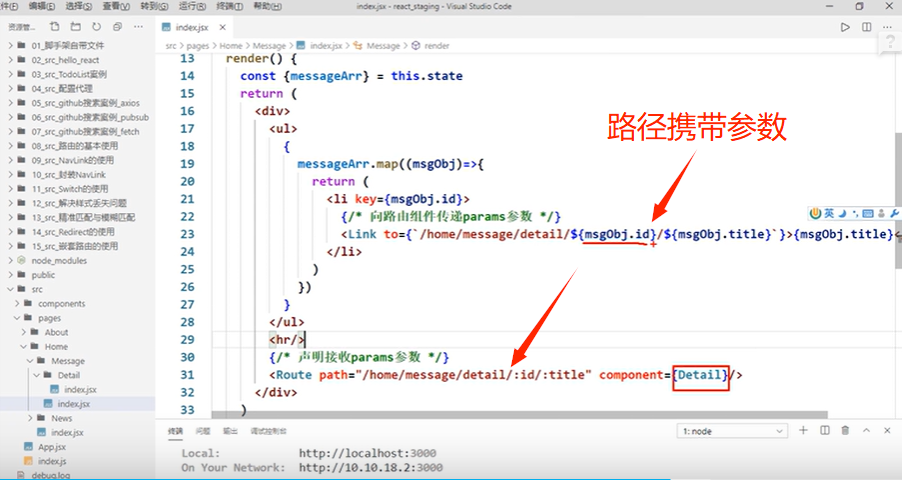Click the IME person icon
This screenshot has height=480, width=902.
point(881,214)
